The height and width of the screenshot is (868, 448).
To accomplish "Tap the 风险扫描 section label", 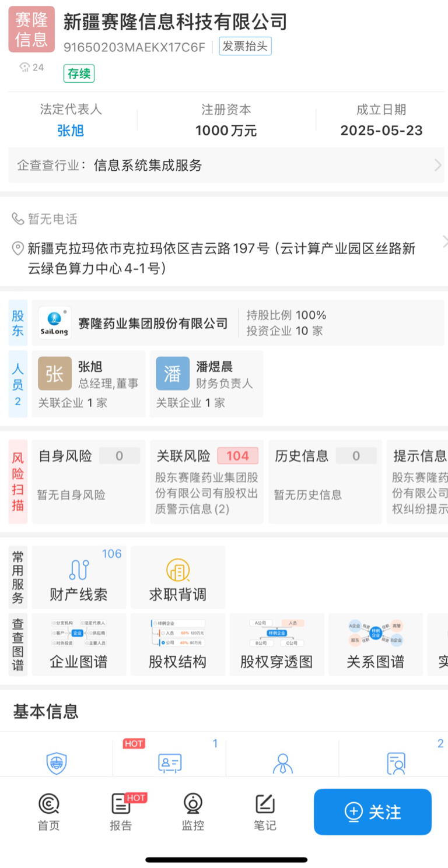I will (18, 482).
